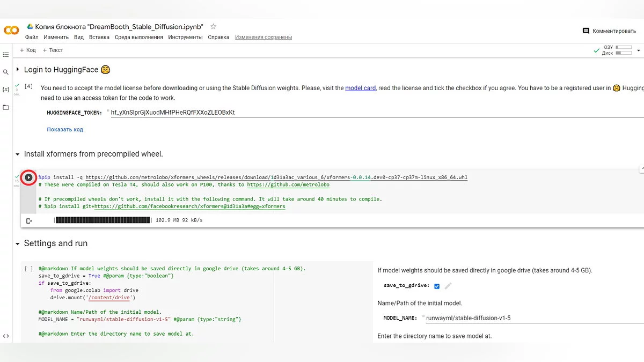This screenshot has height=362, width=644.
Task: Open code snippets panel at bottom left
Action: click(6, 336)
